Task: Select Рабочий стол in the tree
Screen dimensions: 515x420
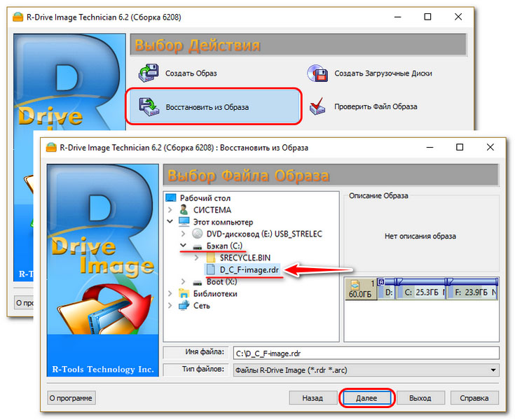Action: point(205,198)
